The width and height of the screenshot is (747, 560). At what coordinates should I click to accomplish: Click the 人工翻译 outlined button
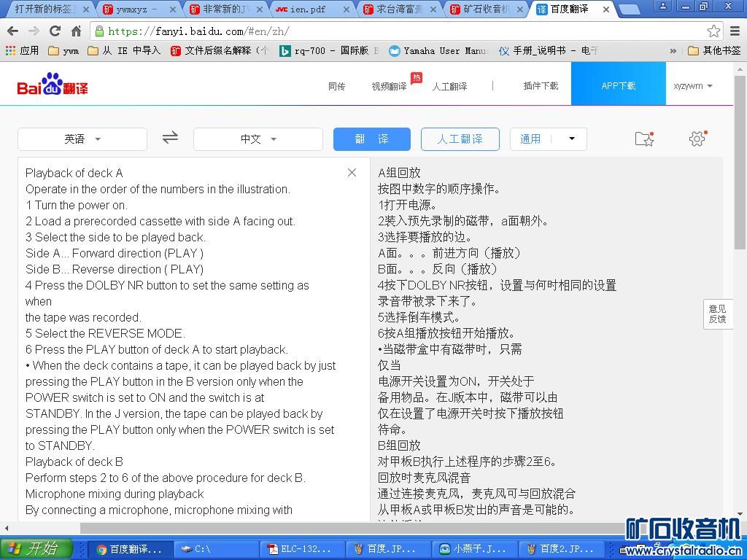[x=460, y=139]
